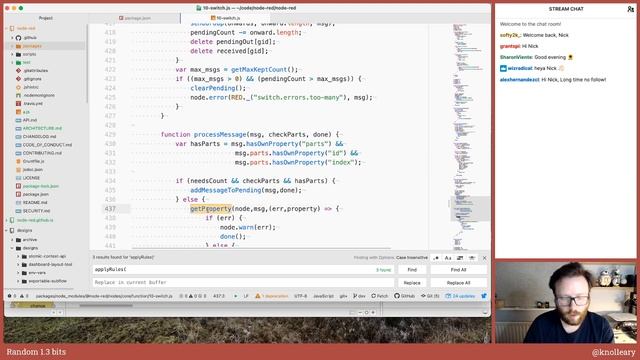Open the users list icon in Stream Chat

630,9
